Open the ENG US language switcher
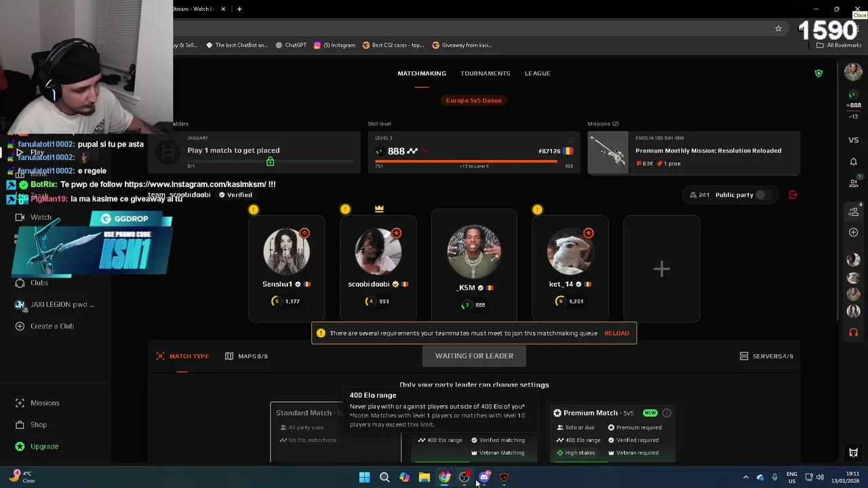The image size is (868, 488). tap(792, 477)
